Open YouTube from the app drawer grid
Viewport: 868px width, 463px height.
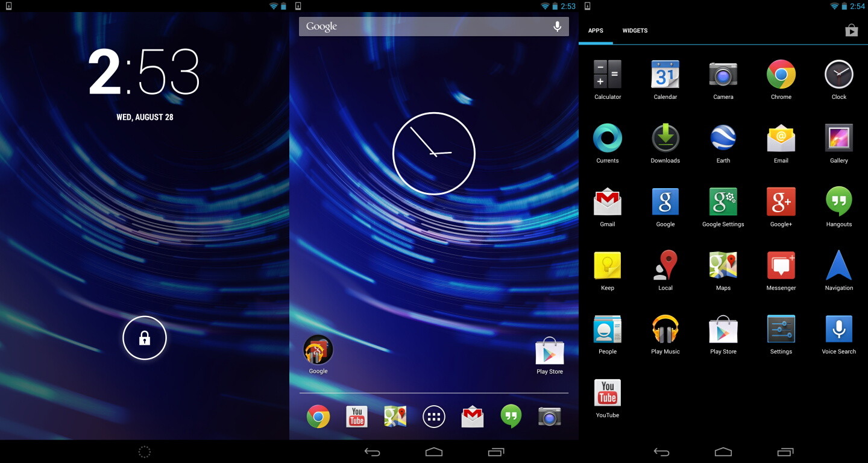click(608, 393)
